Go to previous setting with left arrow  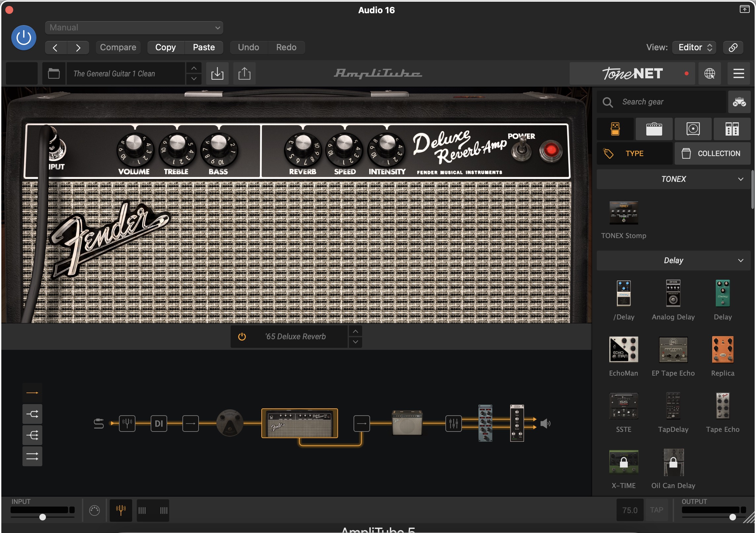(56, 48)
